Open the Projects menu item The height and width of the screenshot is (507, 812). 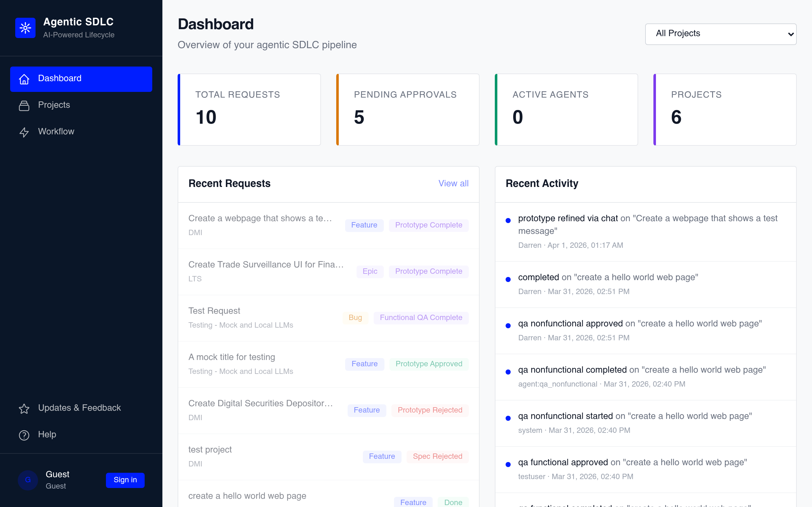(x=54, y=105)
